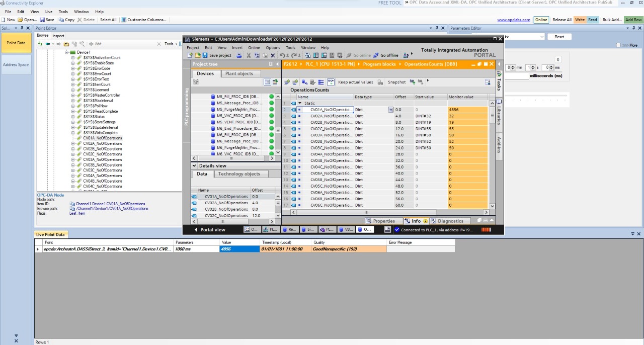Toggle Keep actual values in the data block toolbar

point(356,82)
